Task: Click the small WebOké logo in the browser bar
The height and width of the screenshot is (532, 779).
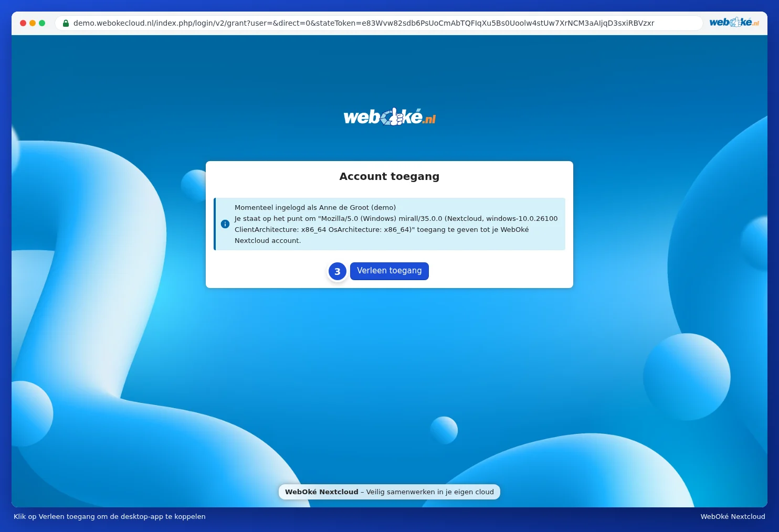Action: tap(734, 22)
